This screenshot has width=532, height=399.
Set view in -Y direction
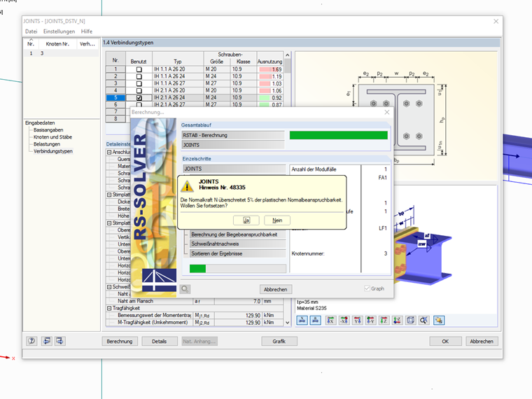point(370,321)
